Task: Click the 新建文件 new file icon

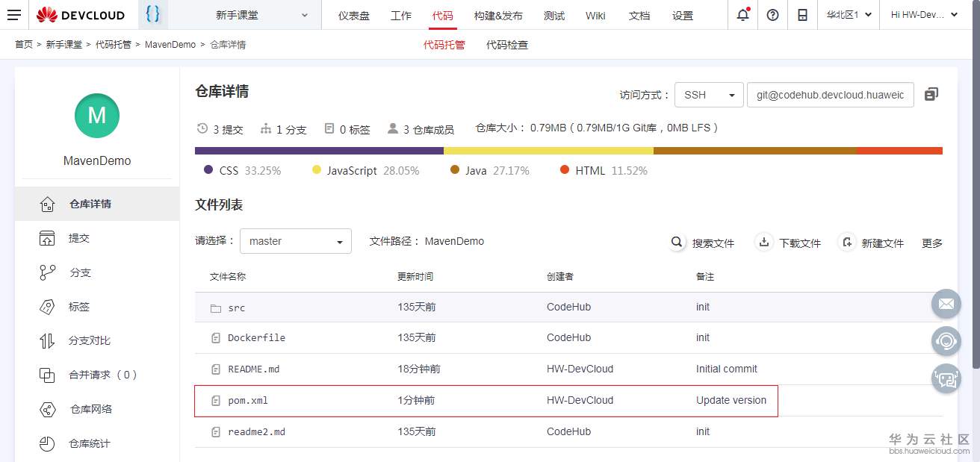Action: [x=847, y=241]
